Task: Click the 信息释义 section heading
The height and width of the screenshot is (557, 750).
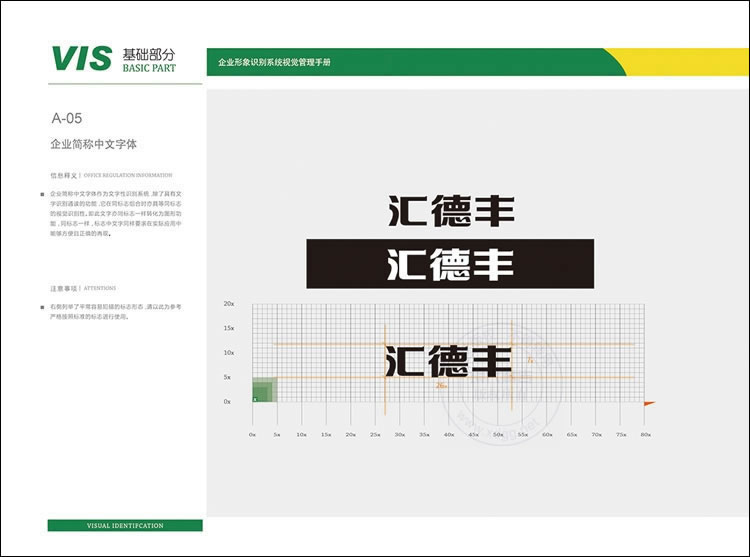Action: [64, 174]
